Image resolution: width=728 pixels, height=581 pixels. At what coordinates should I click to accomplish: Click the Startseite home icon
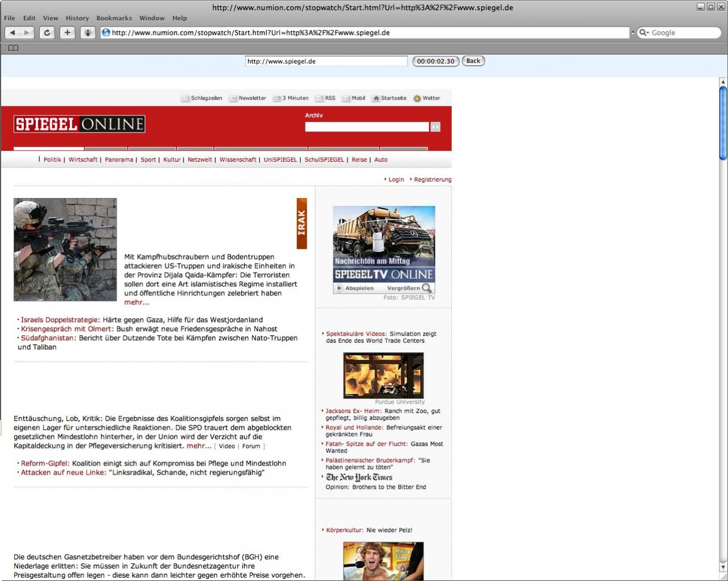376,98
